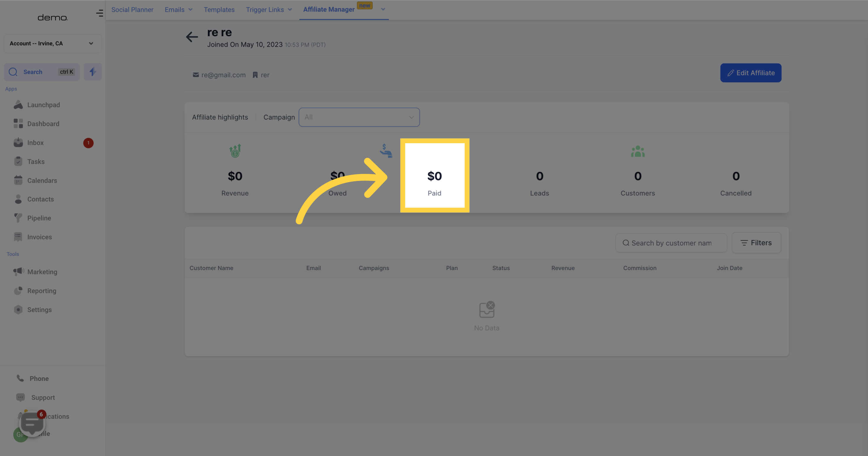Open the Pipeline funnel item
This screenshot has height=456, width=868.
[x=39, y=218]
